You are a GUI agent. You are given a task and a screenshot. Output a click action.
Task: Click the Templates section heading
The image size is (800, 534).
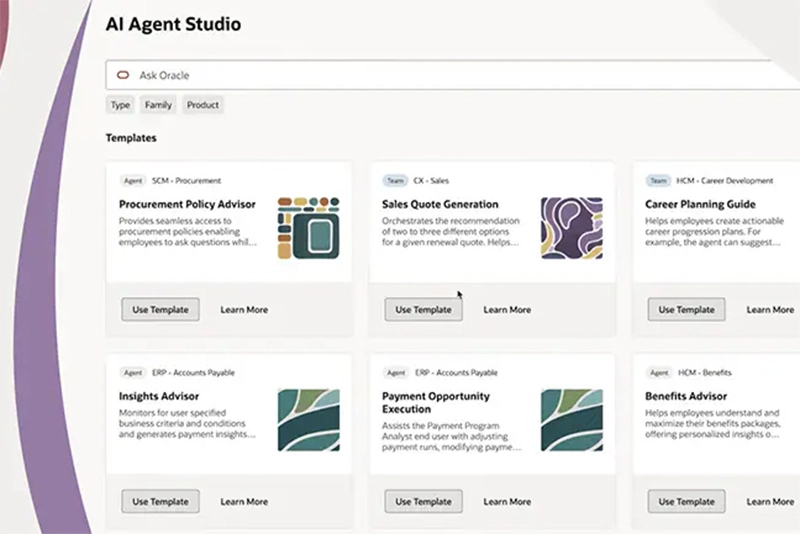pyautogui.click(x=131, y=138)
